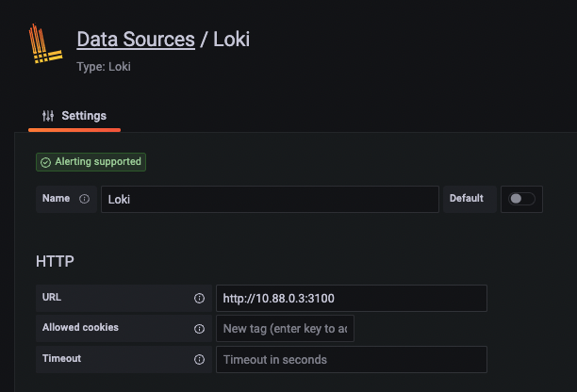Viewport: 577px width, 392px height.
Task: Focus the Name input containing Loki
Action: 269,199
